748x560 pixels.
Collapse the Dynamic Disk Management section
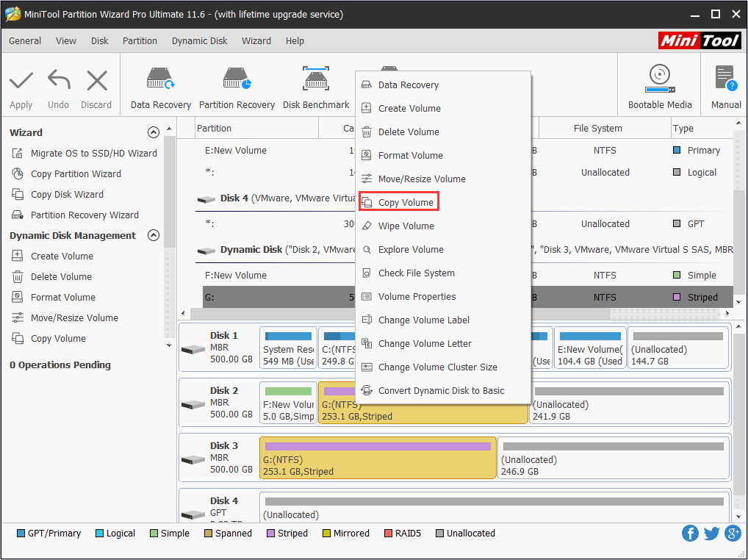tap(153, 235)
